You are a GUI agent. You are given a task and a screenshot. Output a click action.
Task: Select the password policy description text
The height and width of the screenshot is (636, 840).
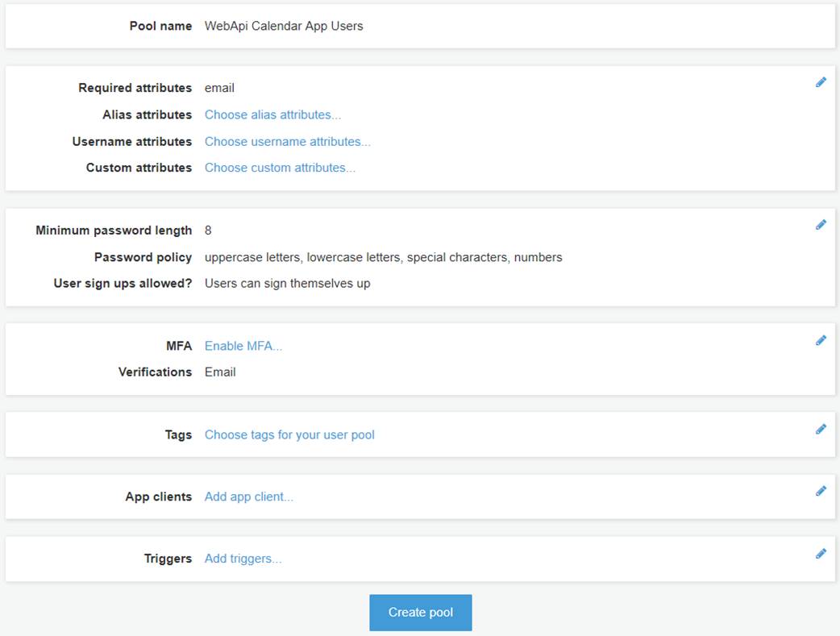383,257
